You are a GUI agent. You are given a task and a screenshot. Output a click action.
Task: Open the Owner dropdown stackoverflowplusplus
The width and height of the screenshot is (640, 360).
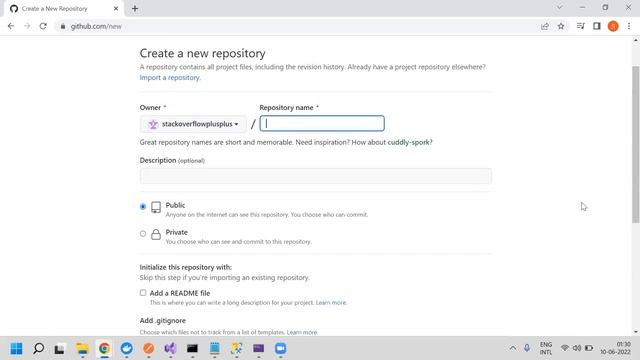[x=193, y=124]
